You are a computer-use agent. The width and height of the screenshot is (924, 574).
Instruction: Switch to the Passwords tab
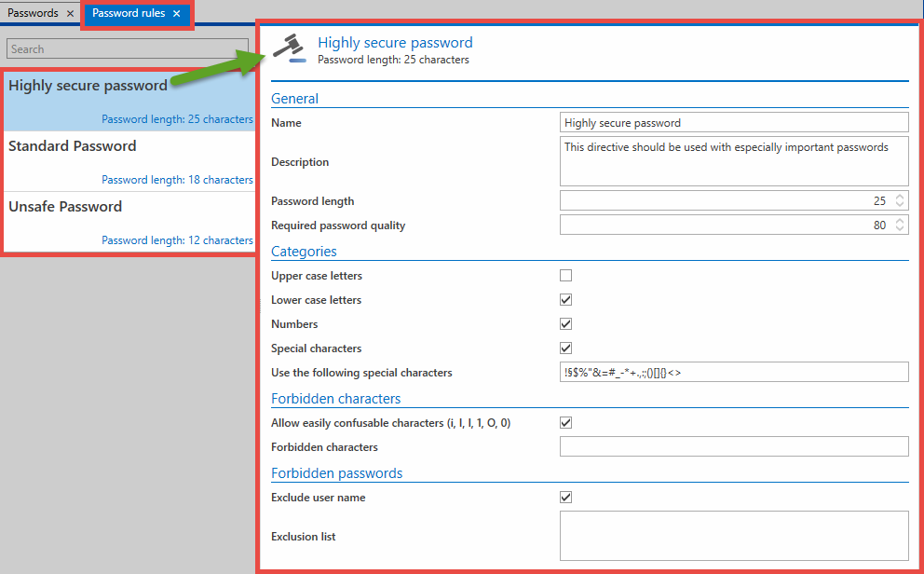(x=35, y=13)
